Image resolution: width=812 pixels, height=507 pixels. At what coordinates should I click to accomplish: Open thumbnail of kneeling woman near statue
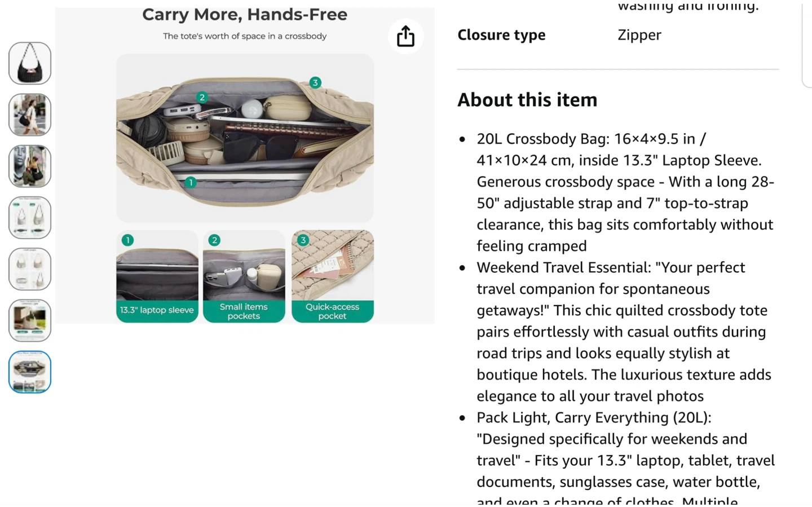point(30,166)
